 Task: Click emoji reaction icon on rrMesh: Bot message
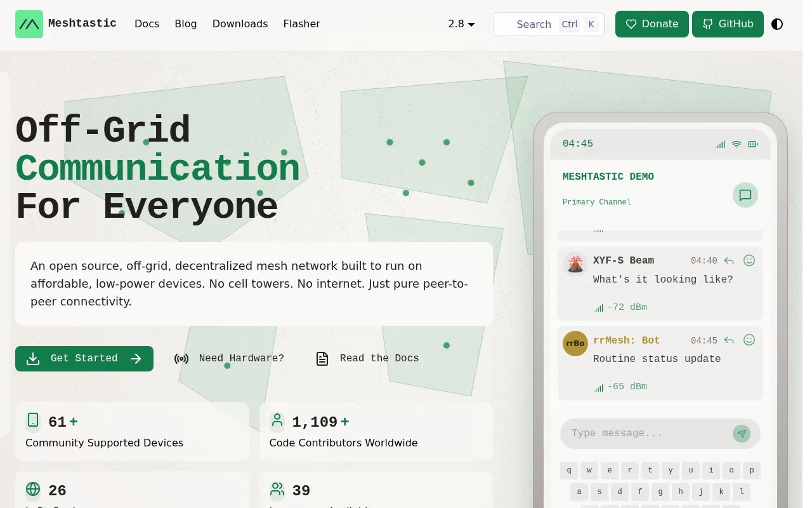click(749, 340)
